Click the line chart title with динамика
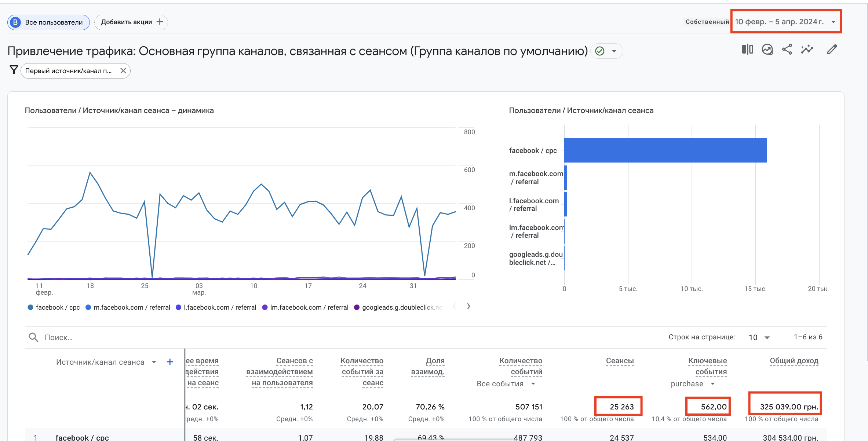 point(119,110)
